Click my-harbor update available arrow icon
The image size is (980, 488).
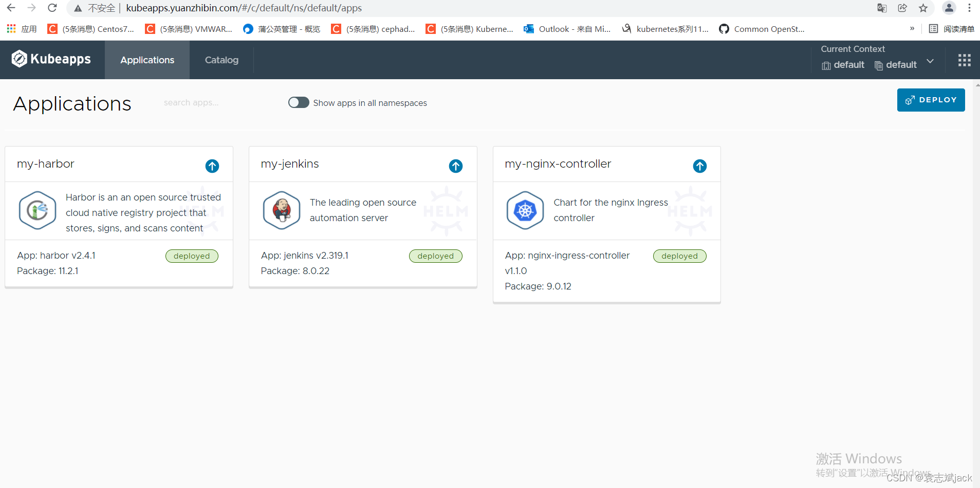(212, 166)
